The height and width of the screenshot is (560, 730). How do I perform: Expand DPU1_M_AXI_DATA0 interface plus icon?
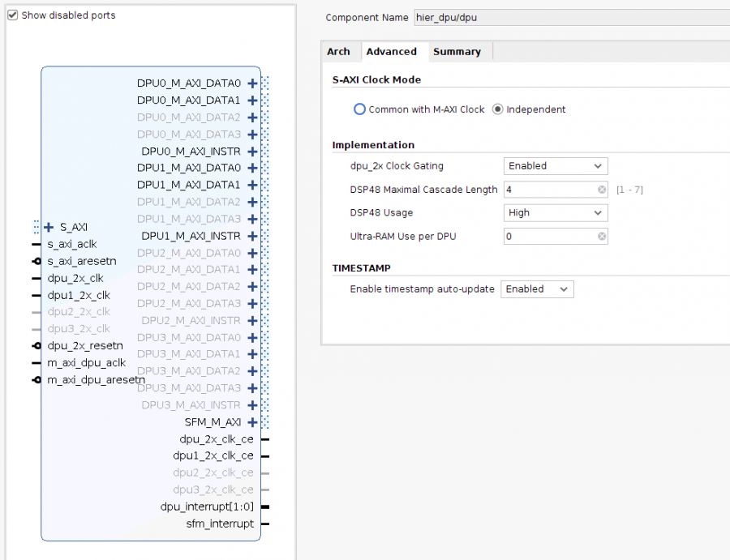point(252,168)
